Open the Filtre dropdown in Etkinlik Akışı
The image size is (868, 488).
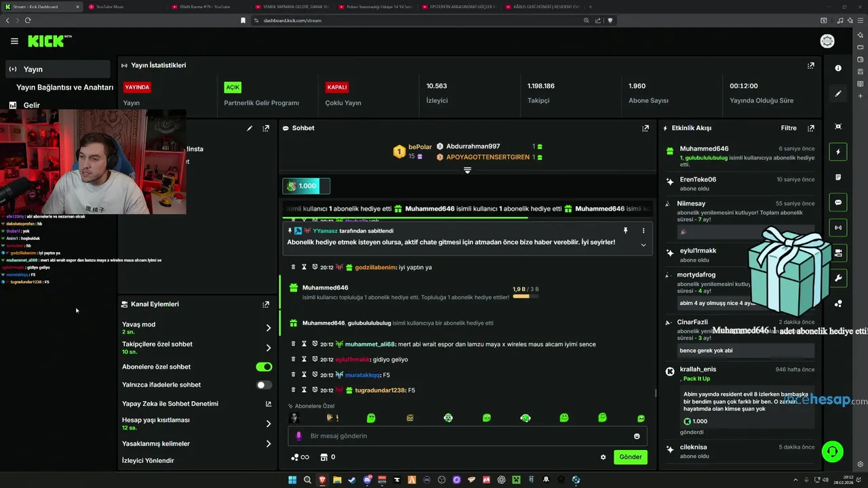click(789, 128)
